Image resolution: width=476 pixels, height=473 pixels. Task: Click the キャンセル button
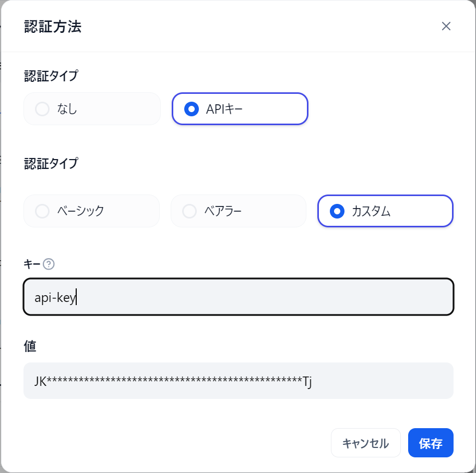[x=365, y=443]
